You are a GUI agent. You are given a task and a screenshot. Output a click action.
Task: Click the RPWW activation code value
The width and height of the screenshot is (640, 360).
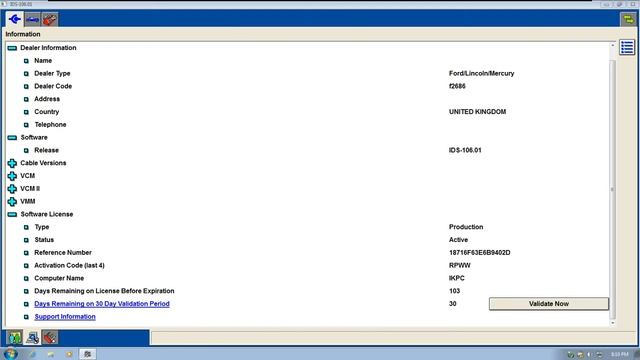pyautogui.click(x=460, y=265)
